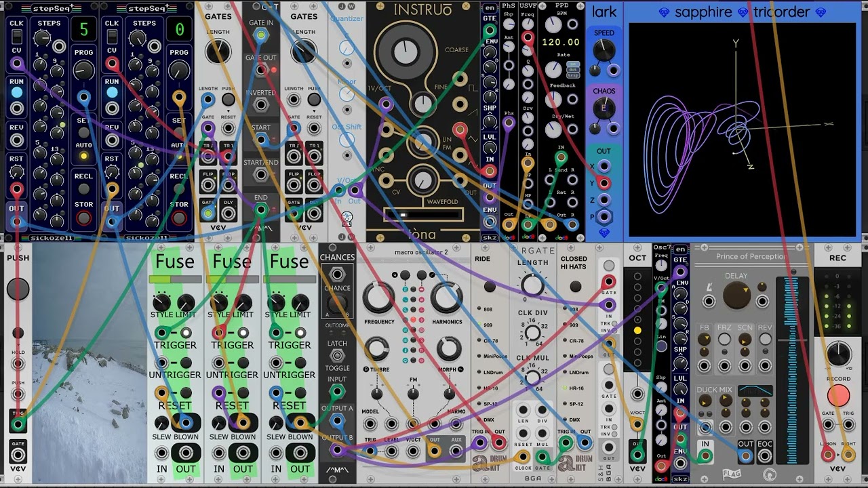The width and height of the screenshot is (868, 488).
Task: Click round button under CLOSED HI HATS
Action: (575, 287)
